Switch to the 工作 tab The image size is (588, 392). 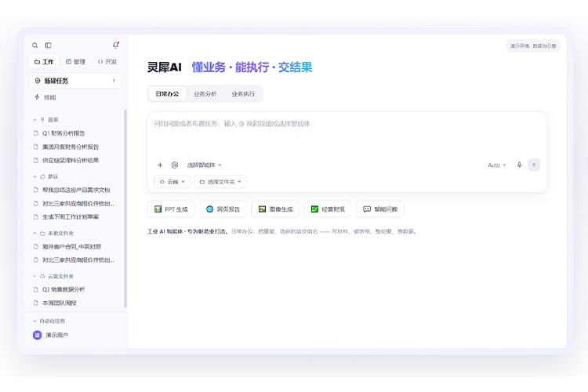[x=44, y=61]
